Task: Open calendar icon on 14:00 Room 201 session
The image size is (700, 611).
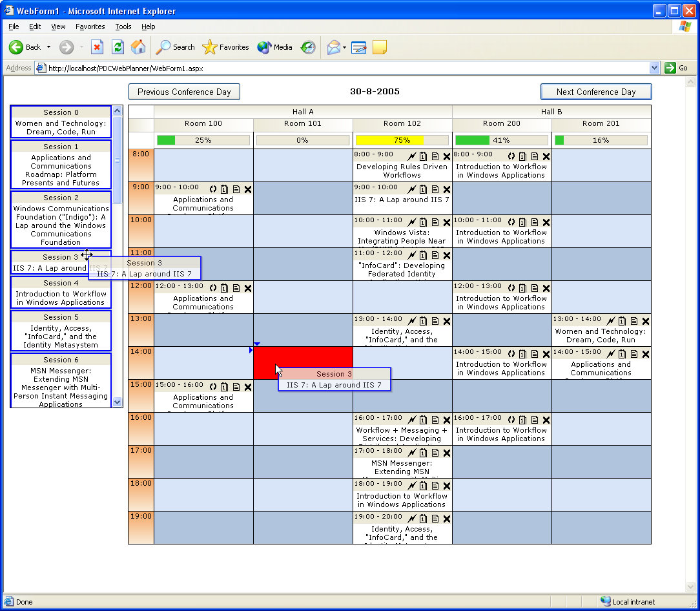Action: click(623, 354)
